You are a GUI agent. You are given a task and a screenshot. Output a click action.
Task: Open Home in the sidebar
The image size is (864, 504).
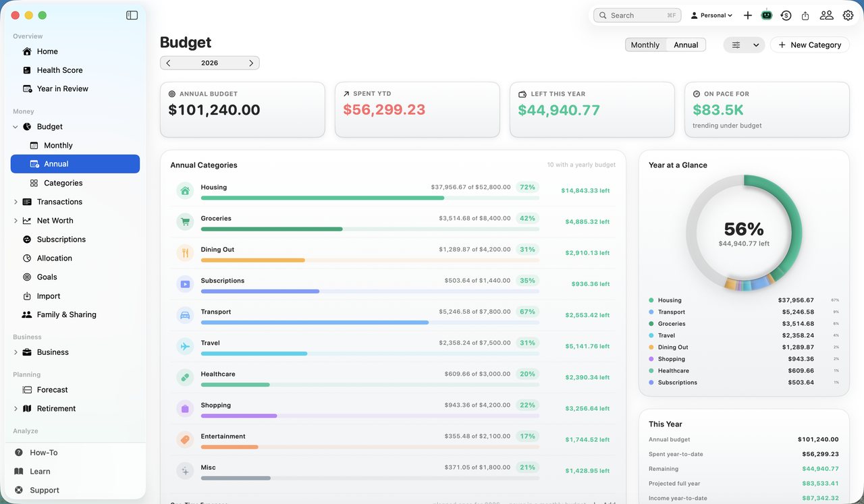[x=75, y=51]
